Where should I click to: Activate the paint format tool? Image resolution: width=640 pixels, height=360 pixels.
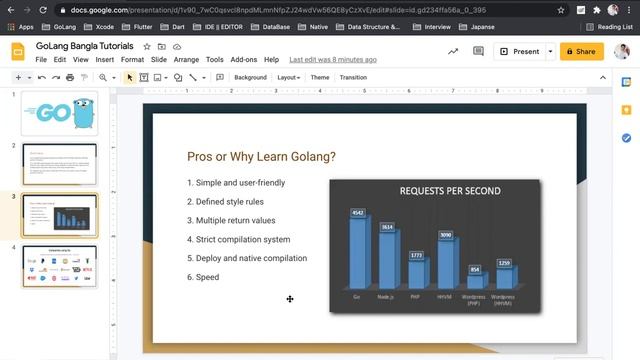[x=84, y=78]
